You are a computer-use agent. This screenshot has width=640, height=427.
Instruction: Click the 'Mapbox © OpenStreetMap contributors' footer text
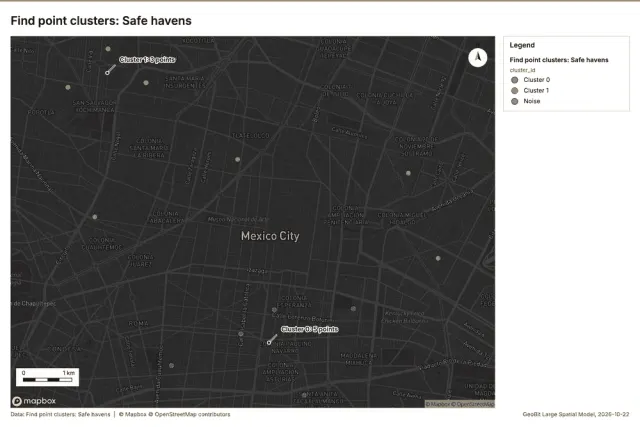click(x=175, y=414)
